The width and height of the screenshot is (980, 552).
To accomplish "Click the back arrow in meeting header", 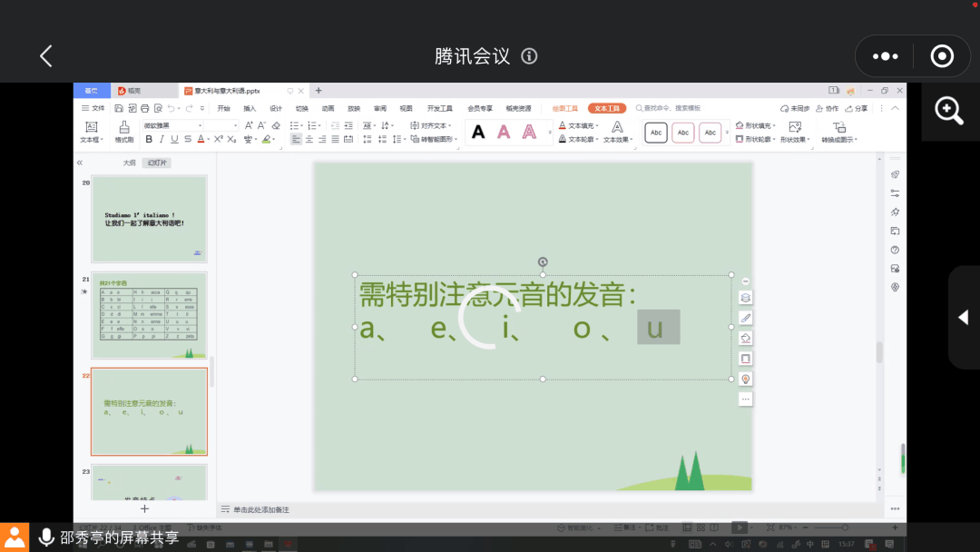I will point(46,56).
